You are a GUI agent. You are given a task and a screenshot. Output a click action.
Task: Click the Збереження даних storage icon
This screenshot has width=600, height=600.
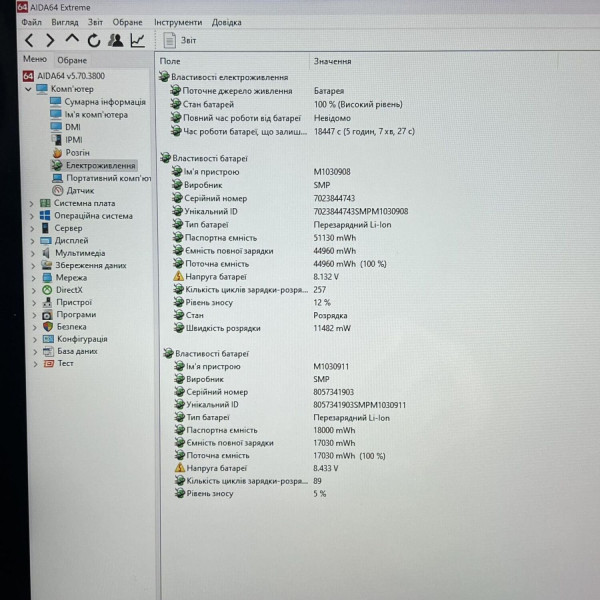pos(46,265)
